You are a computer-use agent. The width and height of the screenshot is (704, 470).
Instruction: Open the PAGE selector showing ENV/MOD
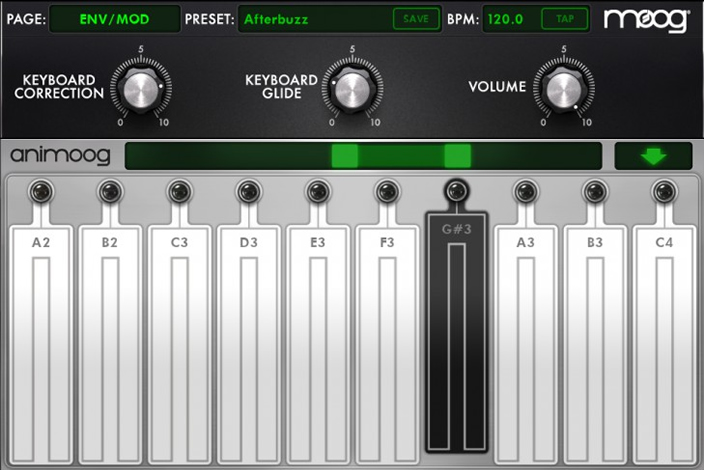(x=114, y=19)
